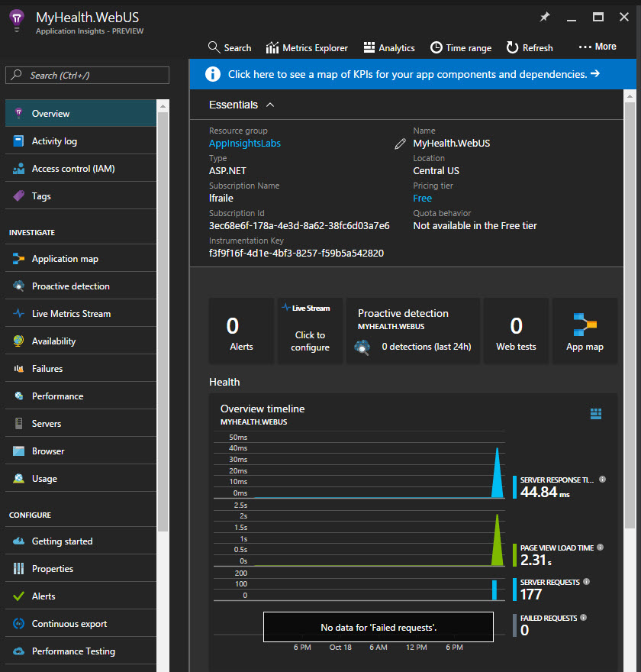Viewport: 641px width, 672px height.
Task: Click info icon next to Failed Requests
Action: (583, 618)
